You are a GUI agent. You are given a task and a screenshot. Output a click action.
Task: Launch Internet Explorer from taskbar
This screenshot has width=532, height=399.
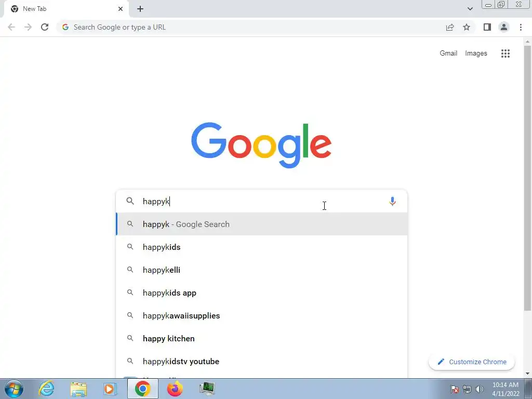coord(46,389)
